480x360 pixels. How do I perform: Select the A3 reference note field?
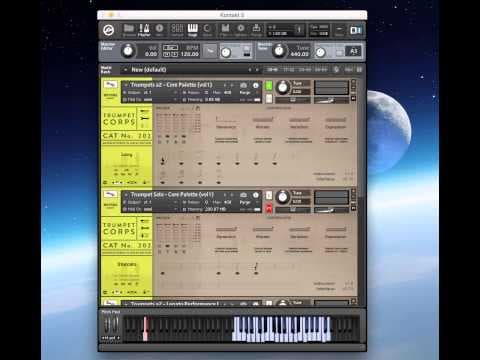pos(354,51)
